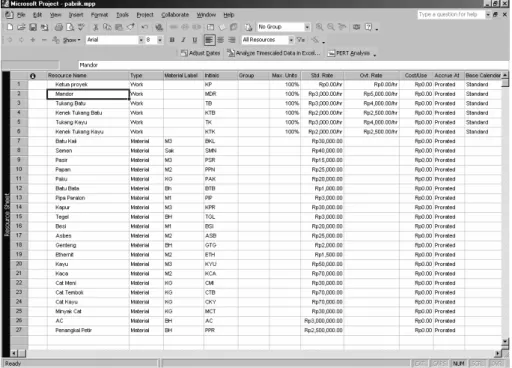Click the Resource Name column header

tap(88, 76)
